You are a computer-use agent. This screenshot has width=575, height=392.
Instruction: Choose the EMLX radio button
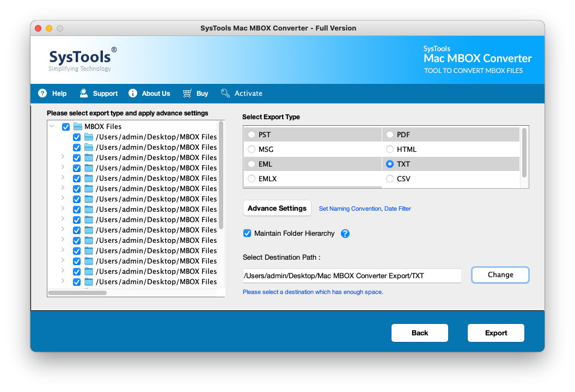pyautogui.click(x=252, y=179)
